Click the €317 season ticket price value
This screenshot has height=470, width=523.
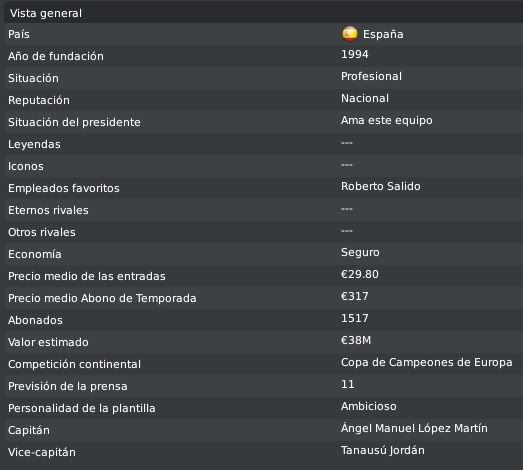point(355,296)
